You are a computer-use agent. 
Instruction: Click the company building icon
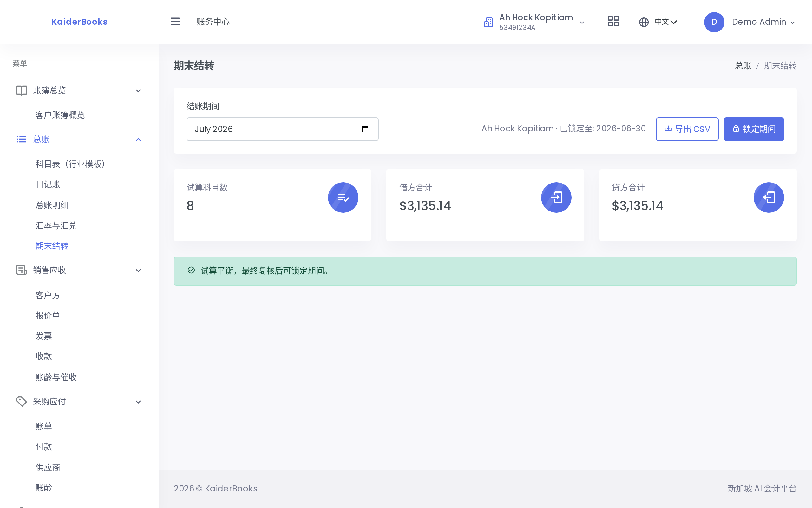click(x=488, y=22)
